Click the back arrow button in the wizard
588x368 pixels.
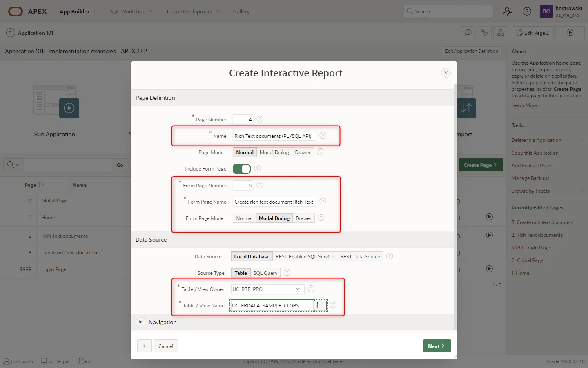(144, 346)
